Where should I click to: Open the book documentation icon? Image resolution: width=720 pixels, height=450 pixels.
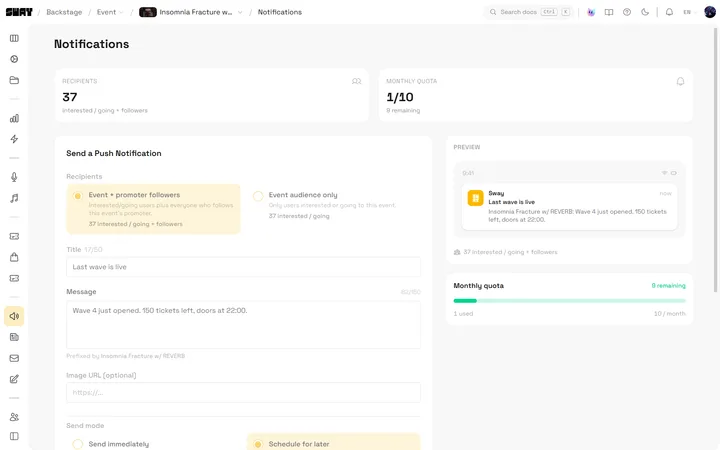coord(609,12)
